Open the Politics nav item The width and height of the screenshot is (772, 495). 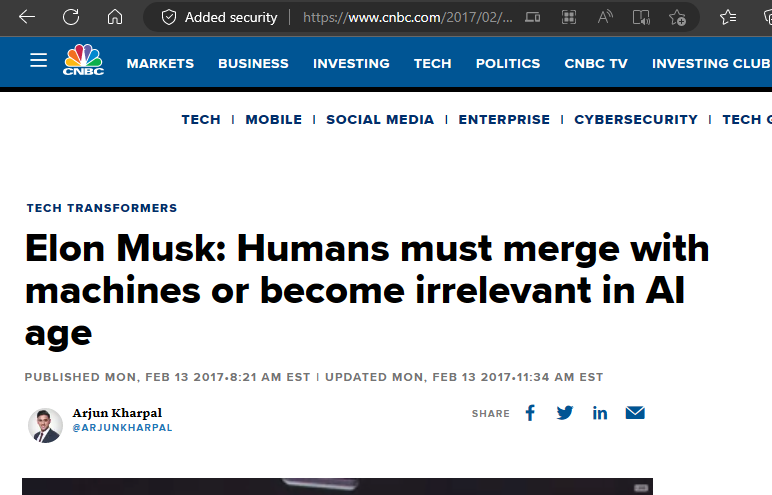coord(508,63)
